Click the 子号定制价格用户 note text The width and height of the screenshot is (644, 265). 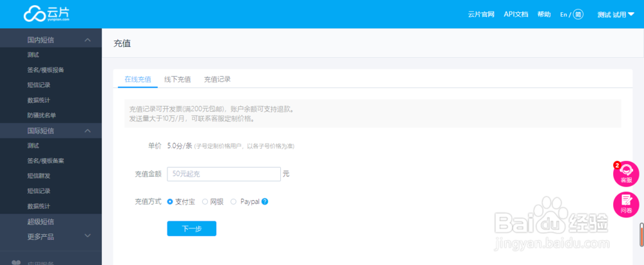244,146
